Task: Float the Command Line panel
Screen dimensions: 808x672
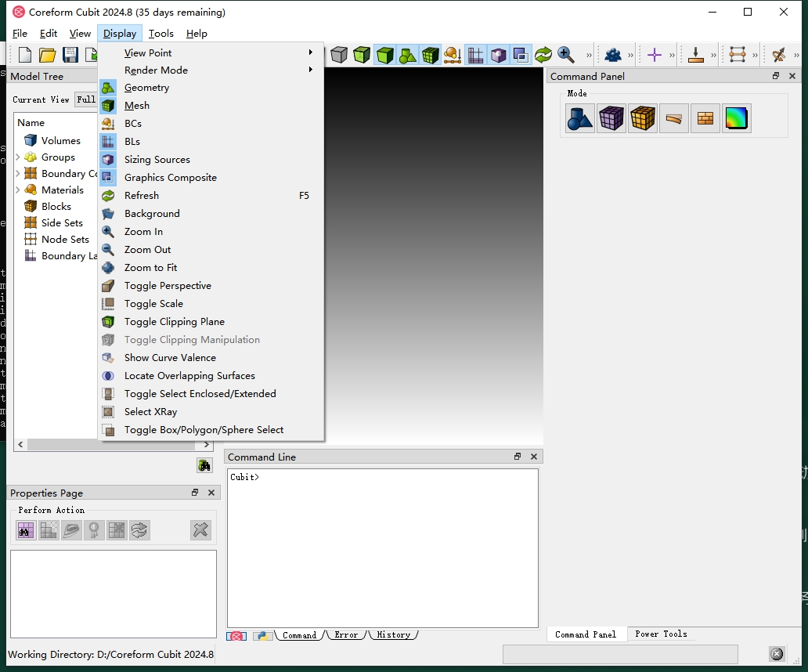Action: point(518,457)
